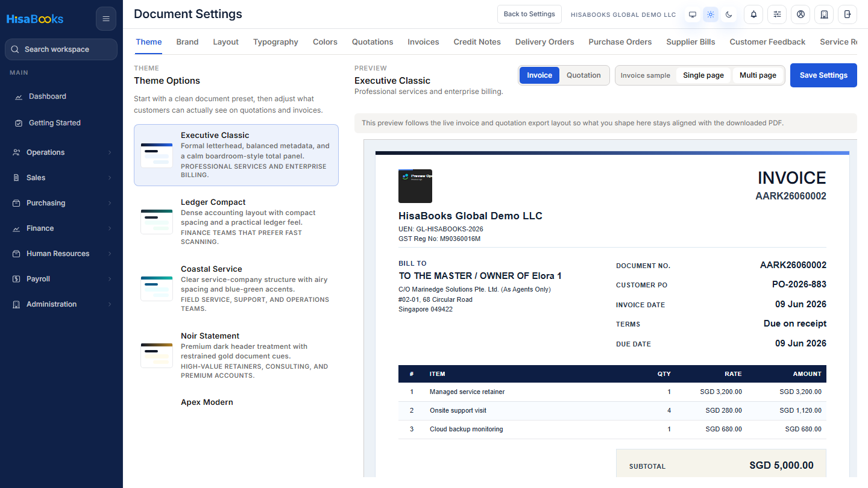The height and width of the screenshot is (488, 868).
Task: Click the Payroll dollar icon
Action: [16, 279]
